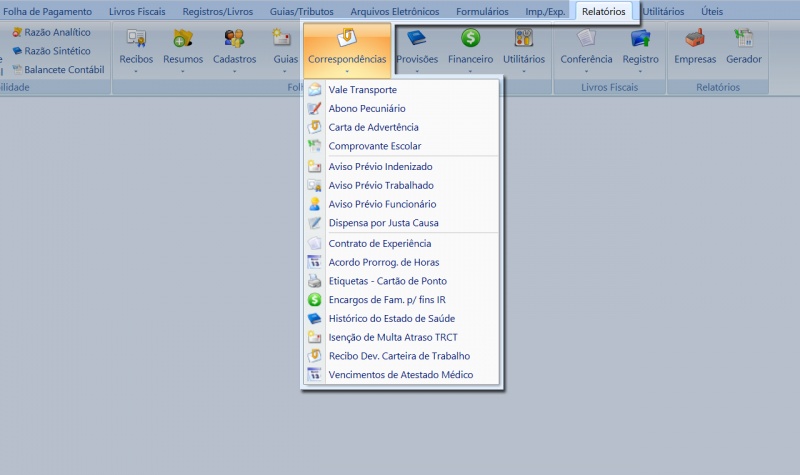800x475 pixels.
Task: Open the Financeiro dollar icon
Action: [470, 40]
